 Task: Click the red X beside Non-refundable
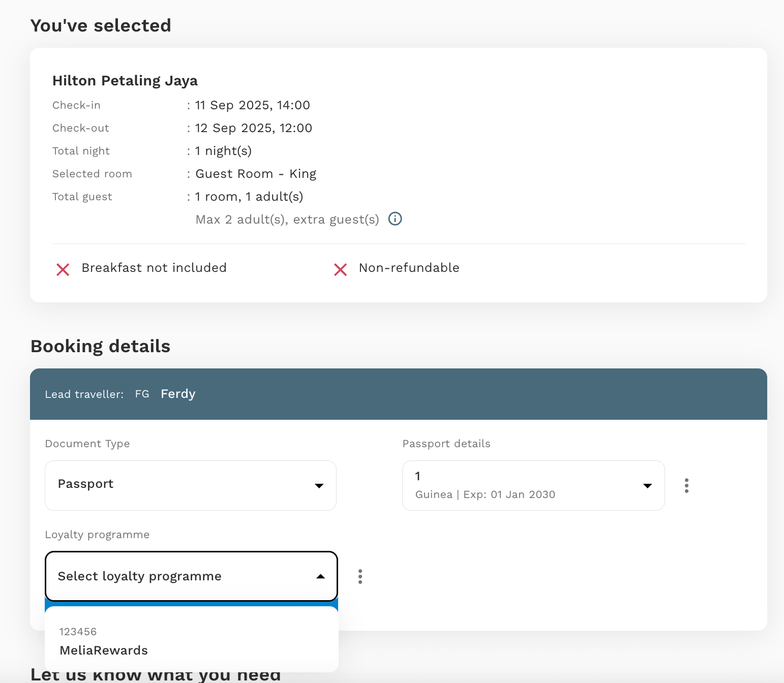(x=340, y=269)
